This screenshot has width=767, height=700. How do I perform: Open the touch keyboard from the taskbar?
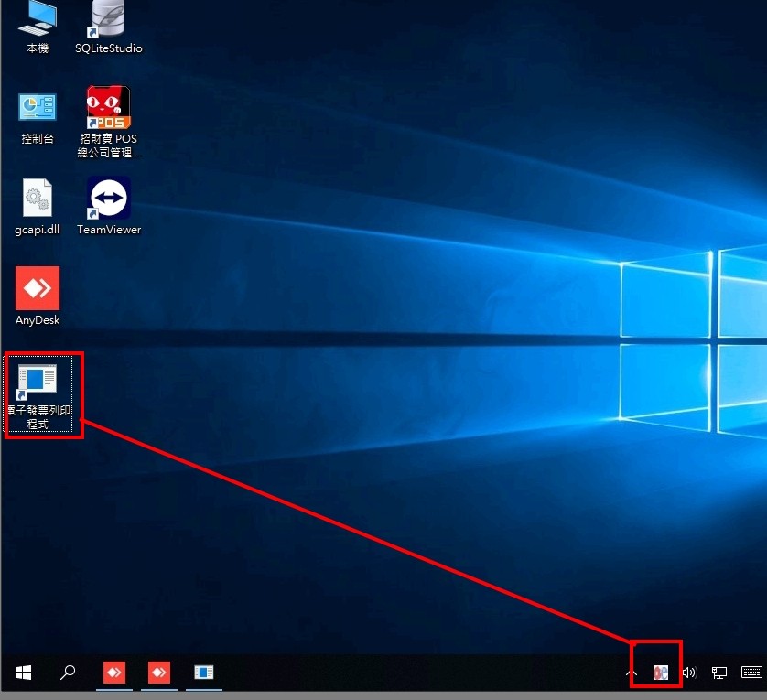[751, 673]
